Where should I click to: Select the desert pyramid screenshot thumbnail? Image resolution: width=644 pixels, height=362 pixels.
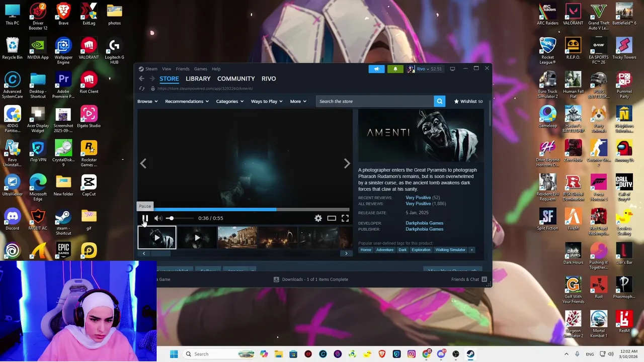(237, 238)
